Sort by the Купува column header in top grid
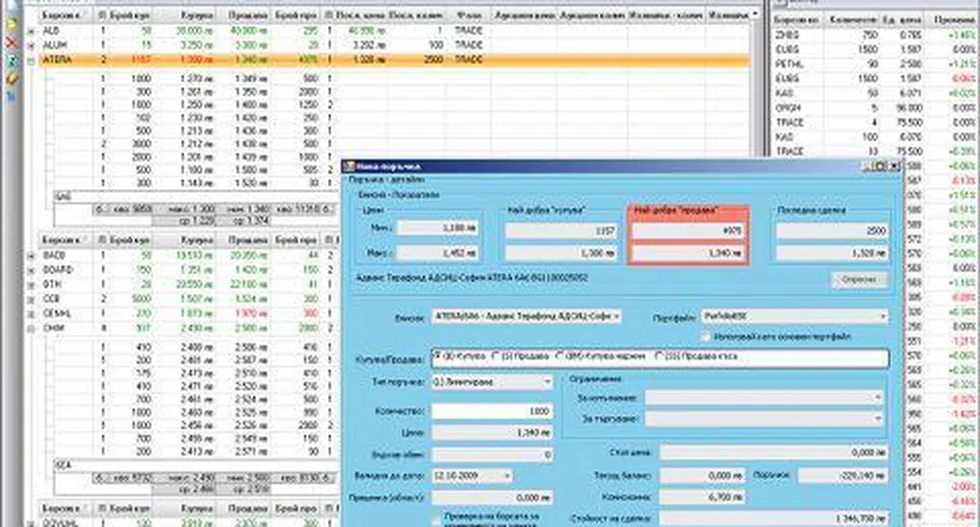Image resolution: width=980 pixels, height=527 pixels. pyautogui.click(x=185, y=15)
